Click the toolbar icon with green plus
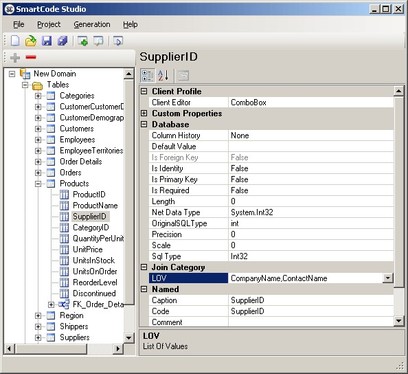The height and width of the screenshot is (374, 408). point(82,41)
